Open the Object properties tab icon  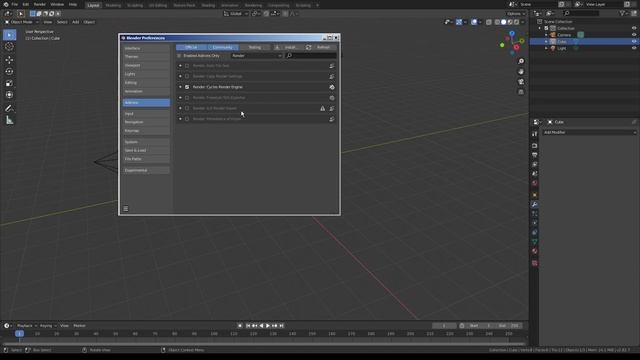[x=535, y=195]
